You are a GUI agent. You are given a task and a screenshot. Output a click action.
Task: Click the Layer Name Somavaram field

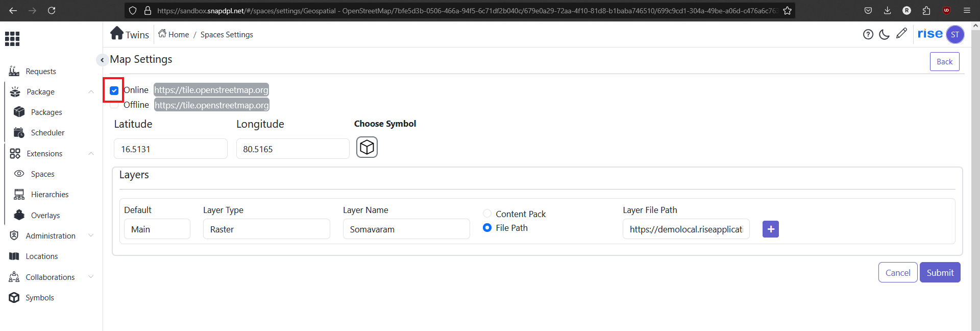point(406,229)
